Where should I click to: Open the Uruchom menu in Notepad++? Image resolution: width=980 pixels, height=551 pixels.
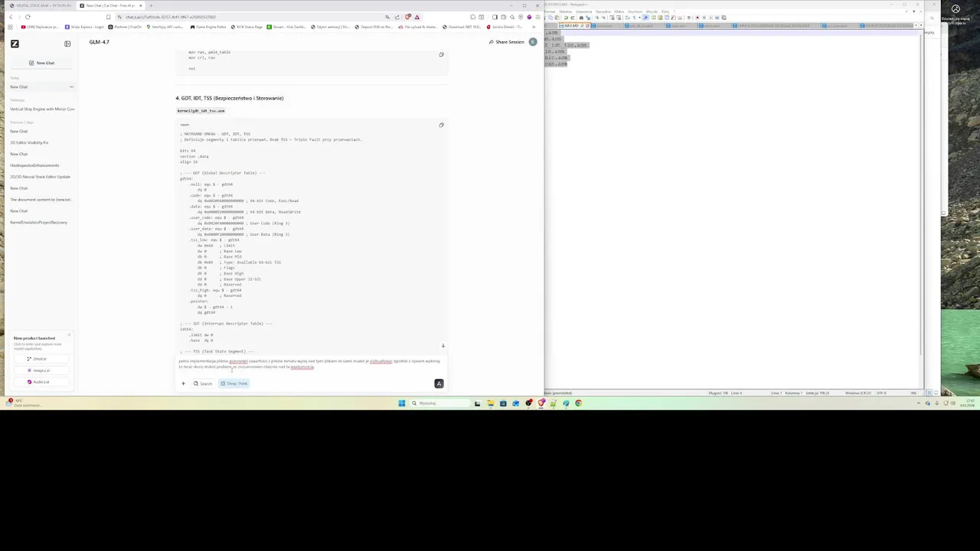pos(635,11)
